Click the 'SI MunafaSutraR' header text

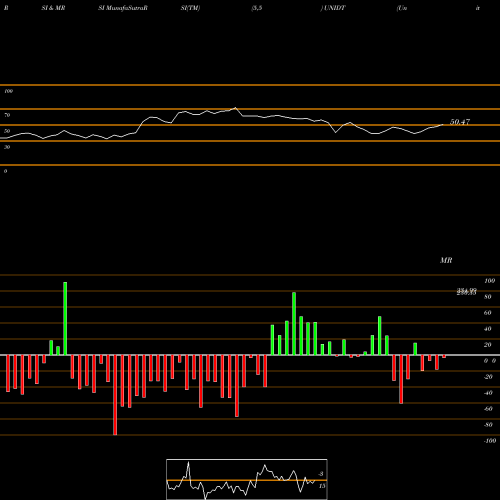coord(123,8)
